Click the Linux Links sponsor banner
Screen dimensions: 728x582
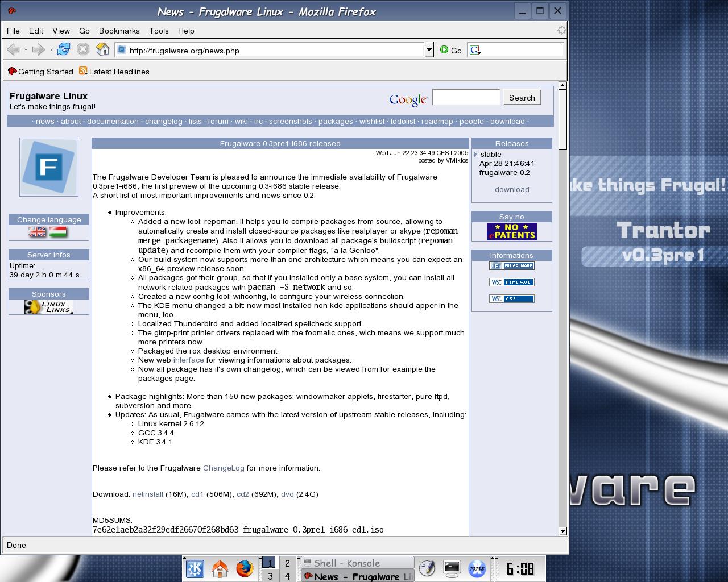[x=49, y=306]
